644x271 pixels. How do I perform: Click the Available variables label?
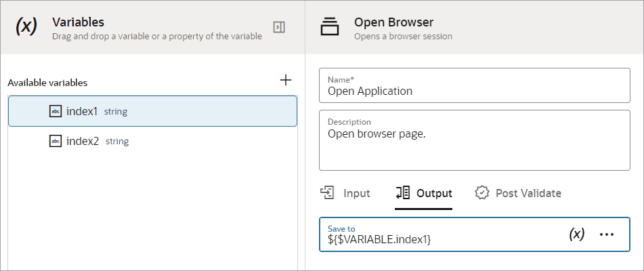click(47, 83)
